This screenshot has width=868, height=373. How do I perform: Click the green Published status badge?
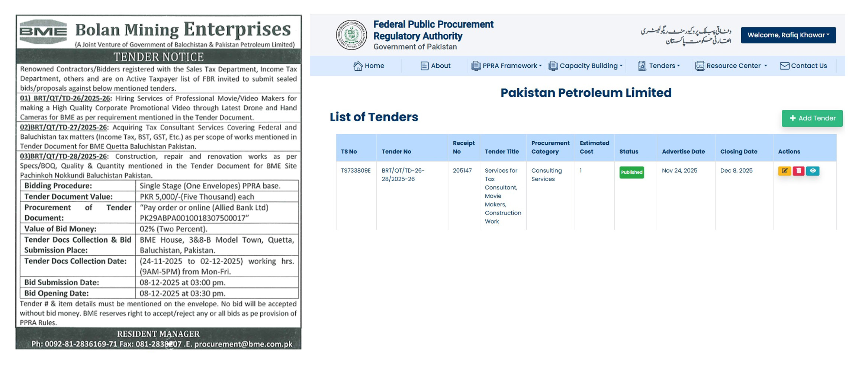pos(631,172)
